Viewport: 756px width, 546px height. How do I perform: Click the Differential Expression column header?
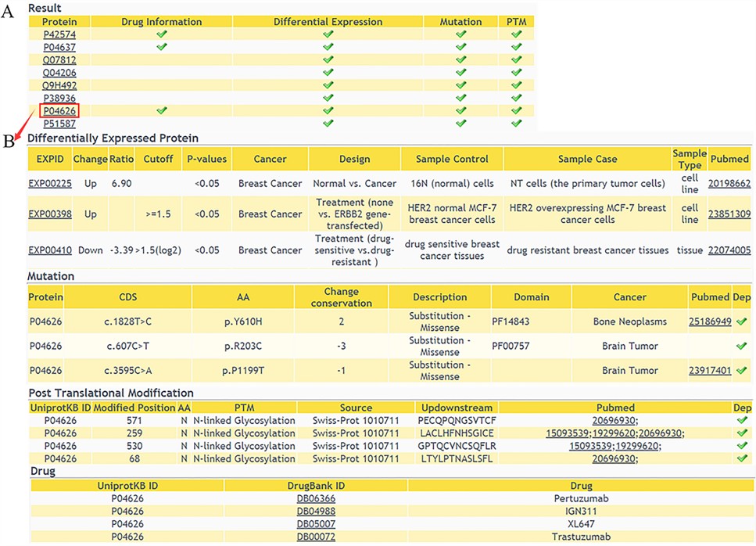pyautogui.click(x=328, y=22)
